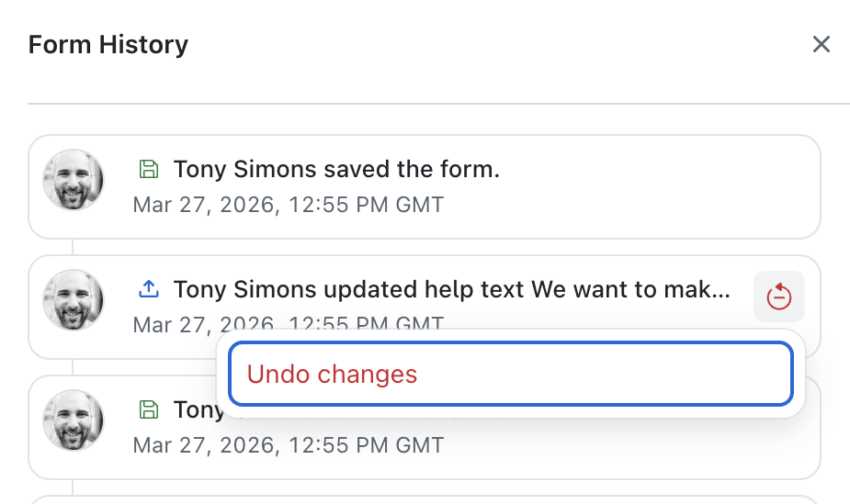Click the avatar in the updated help text entry
Viewport: 850px width, 504px height.
point(74,300)
